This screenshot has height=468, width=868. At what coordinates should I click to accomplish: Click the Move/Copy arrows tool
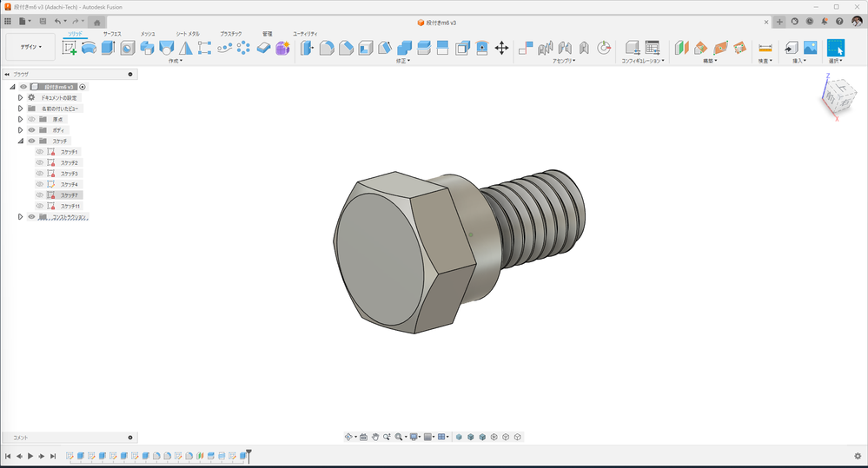click(501, 48)
